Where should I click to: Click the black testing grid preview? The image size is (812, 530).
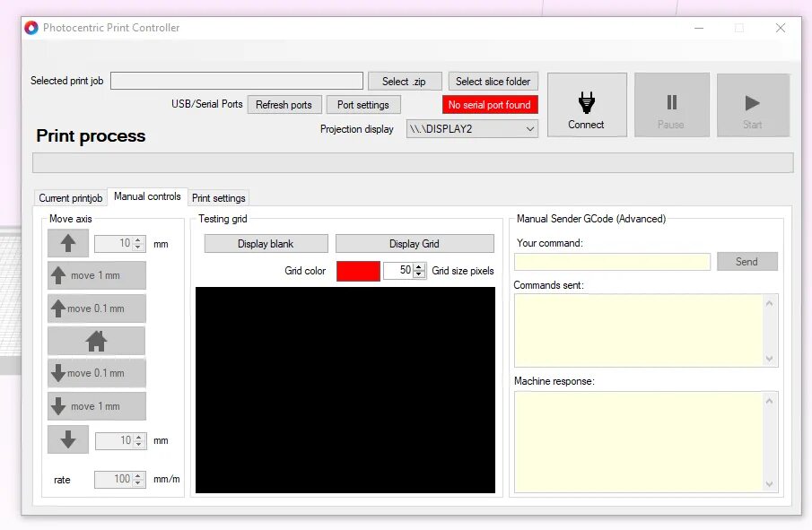pyautogui.click(x=345, y=390)
